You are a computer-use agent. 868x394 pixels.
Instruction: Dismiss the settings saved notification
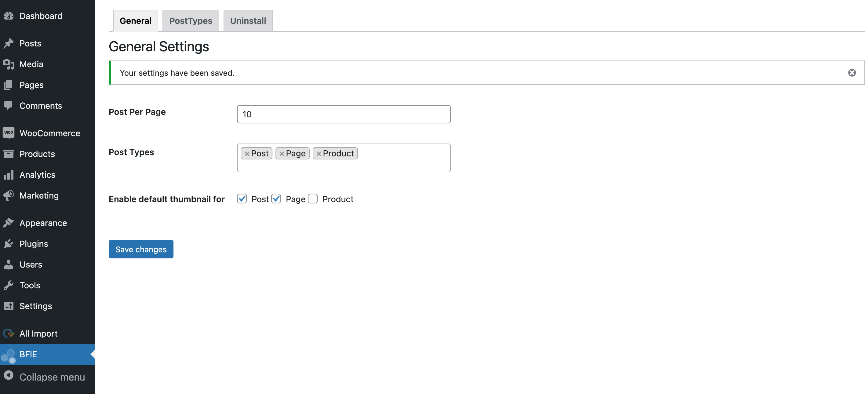coord(852,72)
